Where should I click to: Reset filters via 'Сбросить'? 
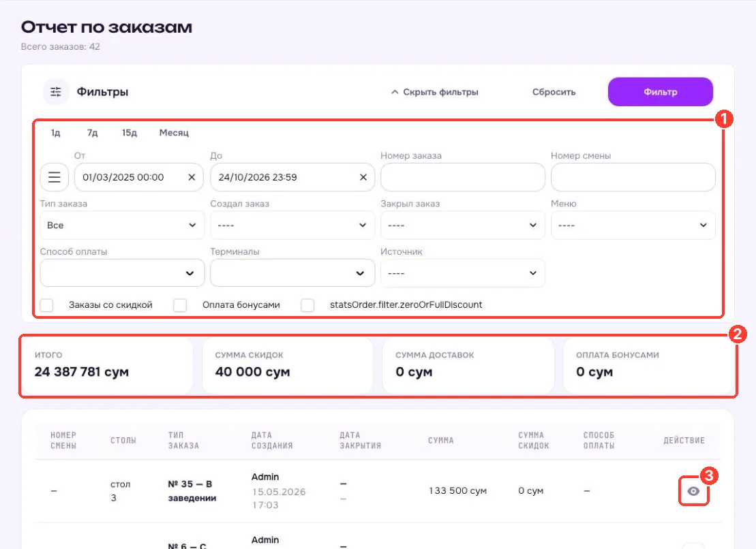click(x=554, y=92)
